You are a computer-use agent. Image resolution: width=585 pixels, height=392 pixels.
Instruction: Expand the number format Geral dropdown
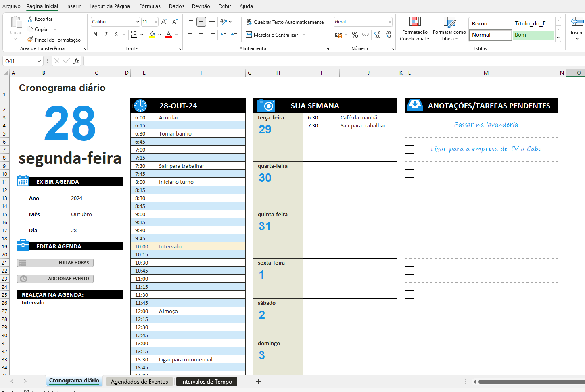pyautogui.click(x=390, y=22)
